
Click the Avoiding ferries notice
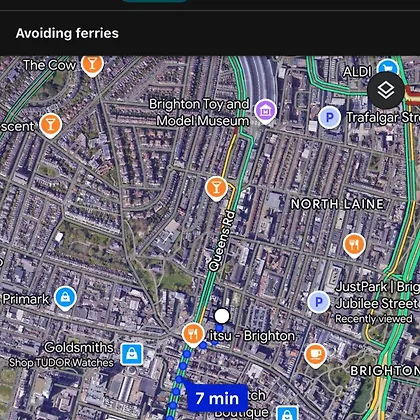pos(67,33)
